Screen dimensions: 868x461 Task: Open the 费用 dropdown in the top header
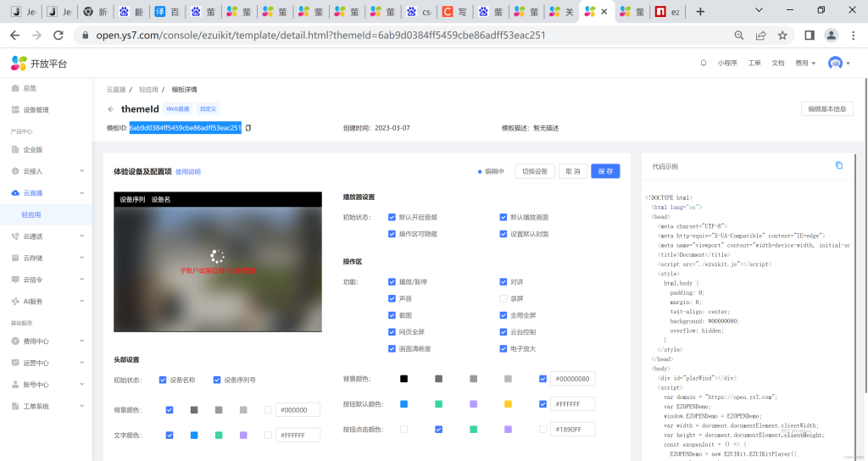[x=805, y=63]
